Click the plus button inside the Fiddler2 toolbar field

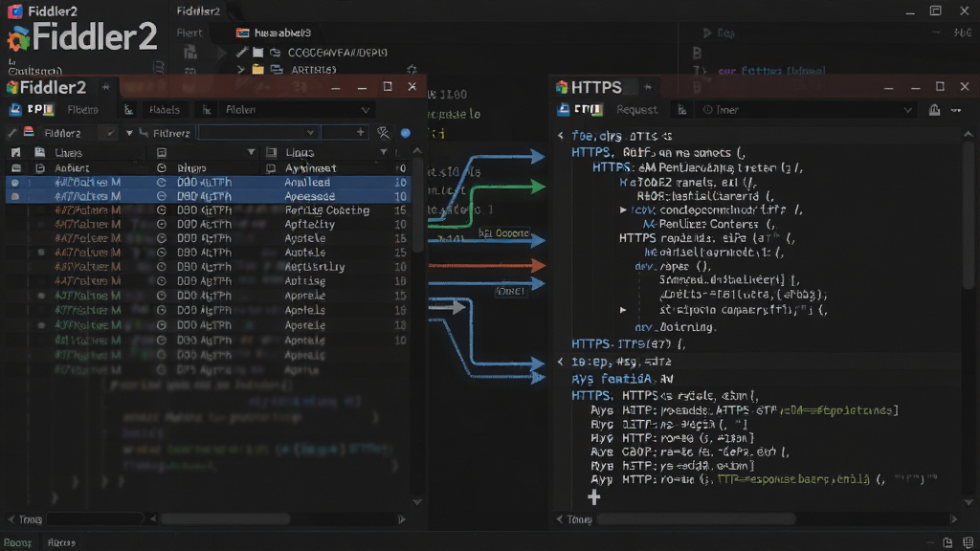pyautogui.click(x=361, y=132)
